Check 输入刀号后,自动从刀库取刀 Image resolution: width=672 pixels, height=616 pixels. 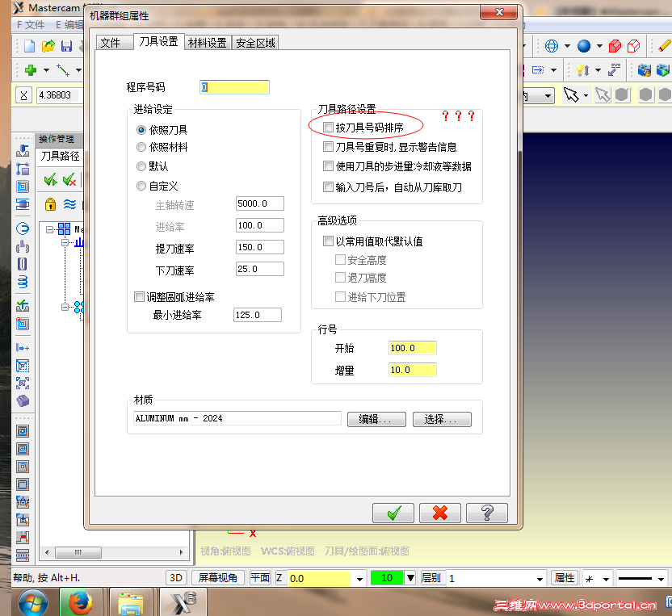[x=328, y=186]
